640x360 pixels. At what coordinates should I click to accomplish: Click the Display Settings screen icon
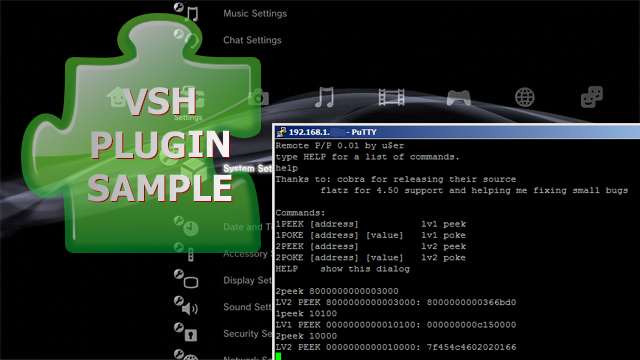pos(186,280)
